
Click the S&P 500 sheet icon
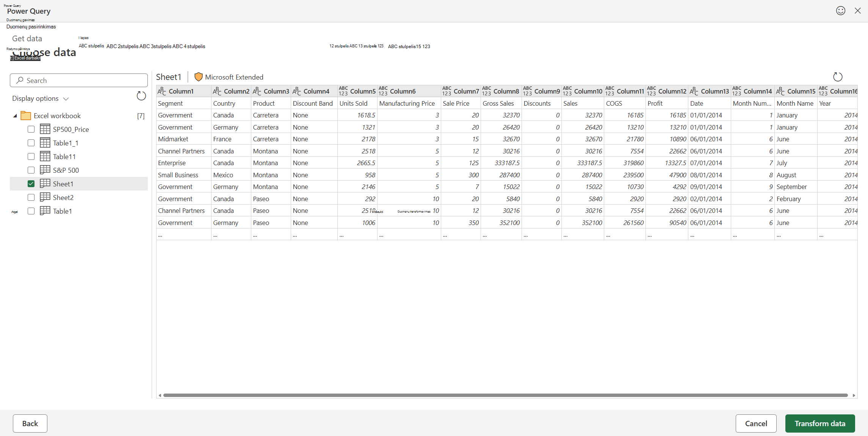click(x=45, y=170)
